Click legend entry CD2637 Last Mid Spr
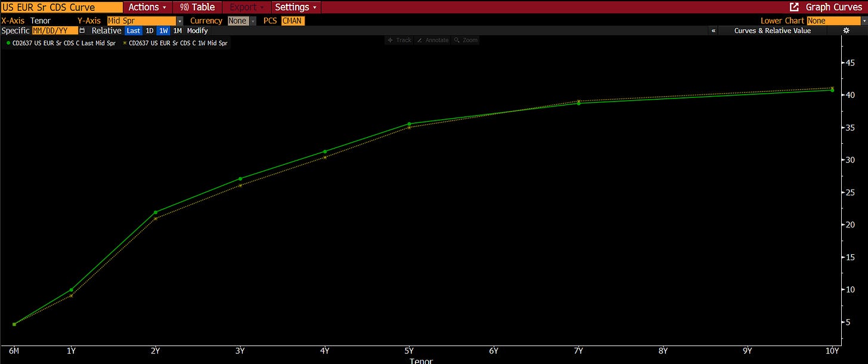This screenshot has width=868, height=364. coord(61,44)
